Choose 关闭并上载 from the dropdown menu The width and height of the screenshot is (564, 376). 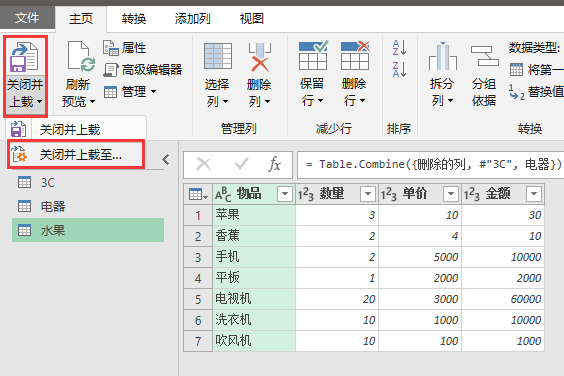click(x=76, y=129)
